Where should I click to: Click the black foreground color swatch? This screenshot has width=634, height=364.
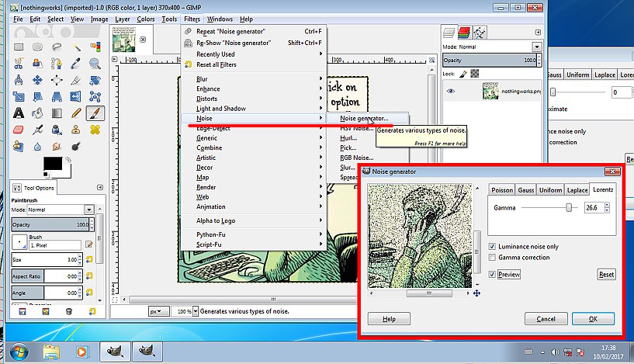point(53,164)
